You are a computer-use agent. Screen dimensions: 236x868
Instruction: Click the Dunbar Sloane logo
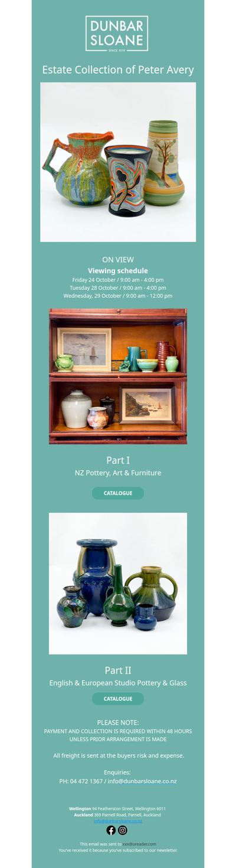117,34
